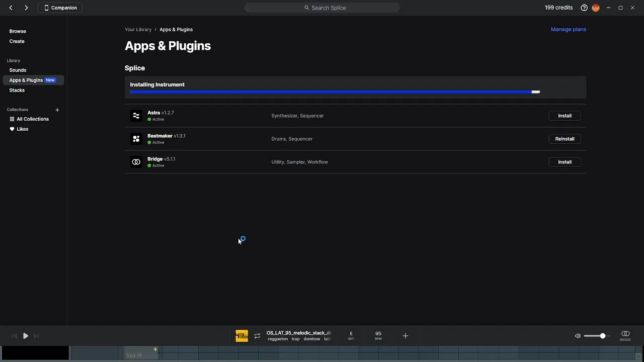Open the help question-mark icon
Viewport: 644px width, 362px height.
(x=584, y=8)
